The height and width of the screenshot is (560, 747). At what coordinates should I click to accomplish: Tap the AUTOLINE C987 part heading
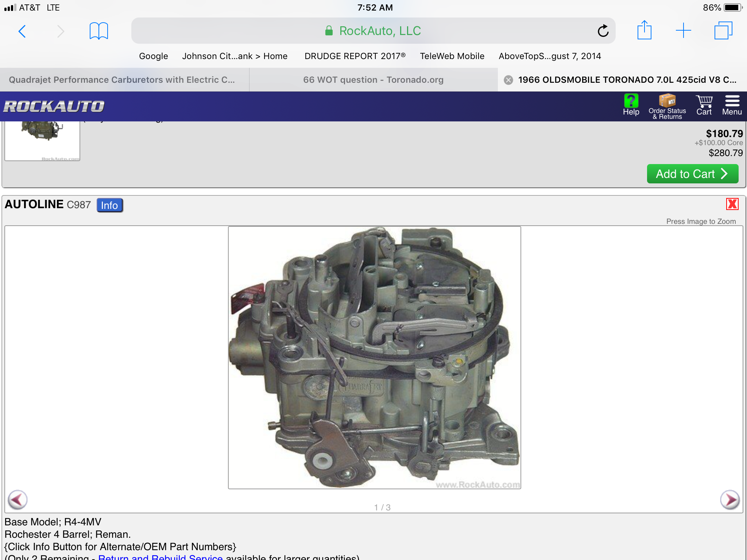[x=48, y=204]
